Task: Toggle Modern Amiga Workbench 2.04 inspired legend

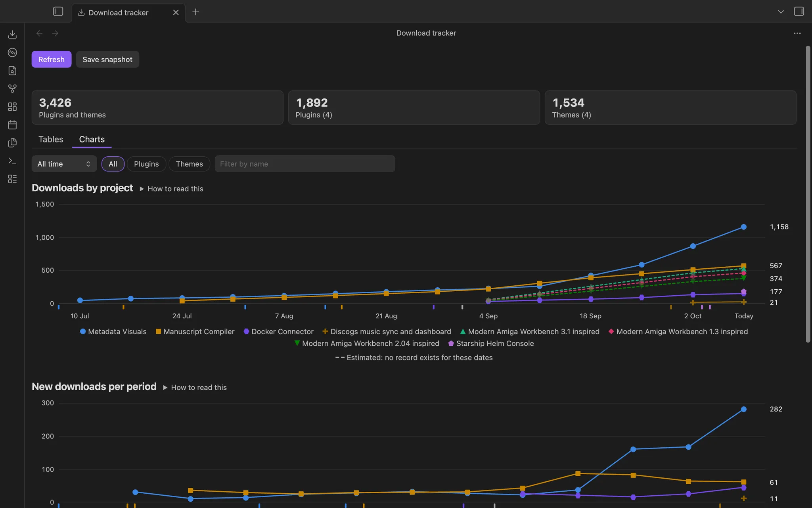Action: click(367, 344)
